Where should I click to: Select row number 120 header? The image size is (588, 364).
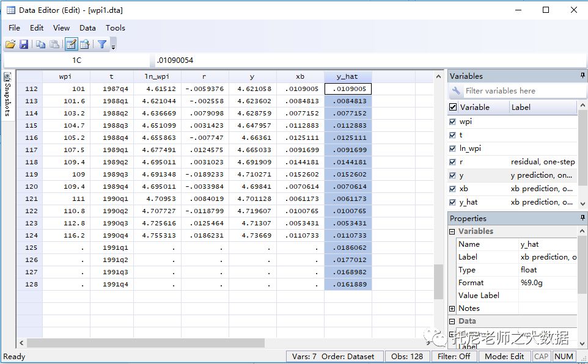tap(30, 187)
